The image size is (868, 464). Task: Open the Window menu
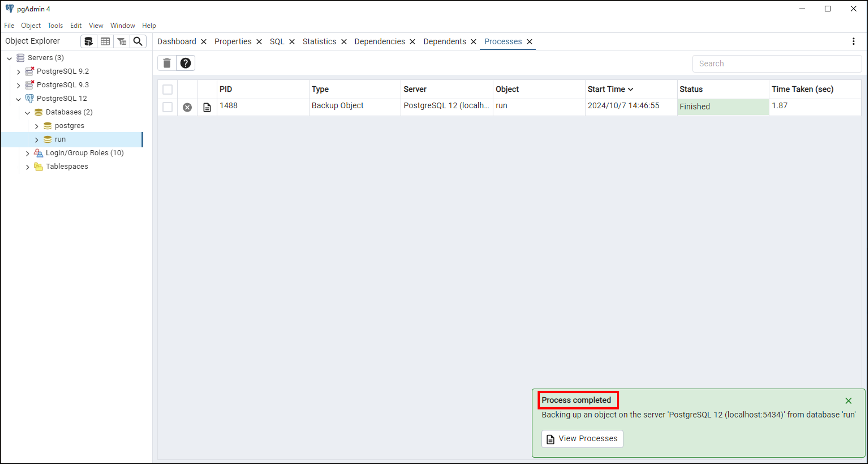tap(123, 25)
